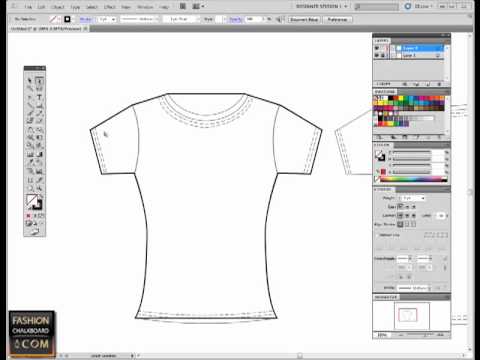This screenshot has width=480, height=360.
Task: Click the Stroke link in control bar
Action: tap(85, 20)
